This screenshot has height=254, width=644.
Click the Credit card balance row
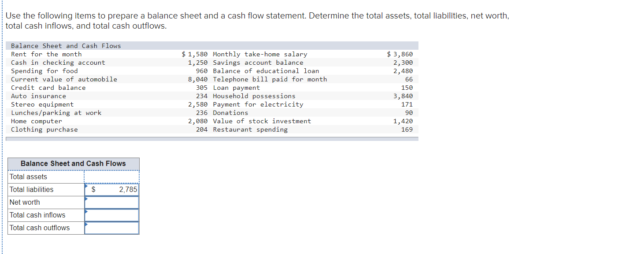click(48, 88)
